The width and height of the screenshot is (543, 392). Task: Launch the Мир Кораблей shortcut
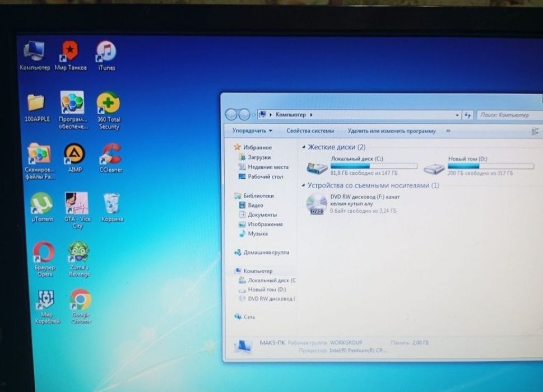(x=47, y=306)
